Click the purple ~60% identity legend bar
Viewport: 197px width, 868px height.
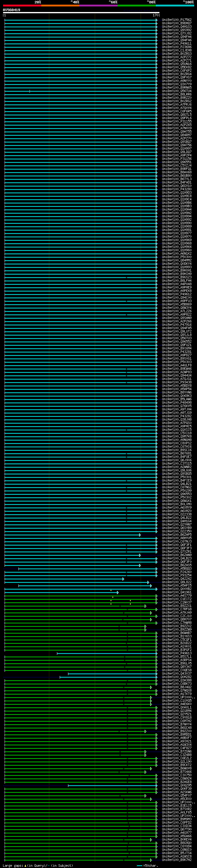coord(99,6)
